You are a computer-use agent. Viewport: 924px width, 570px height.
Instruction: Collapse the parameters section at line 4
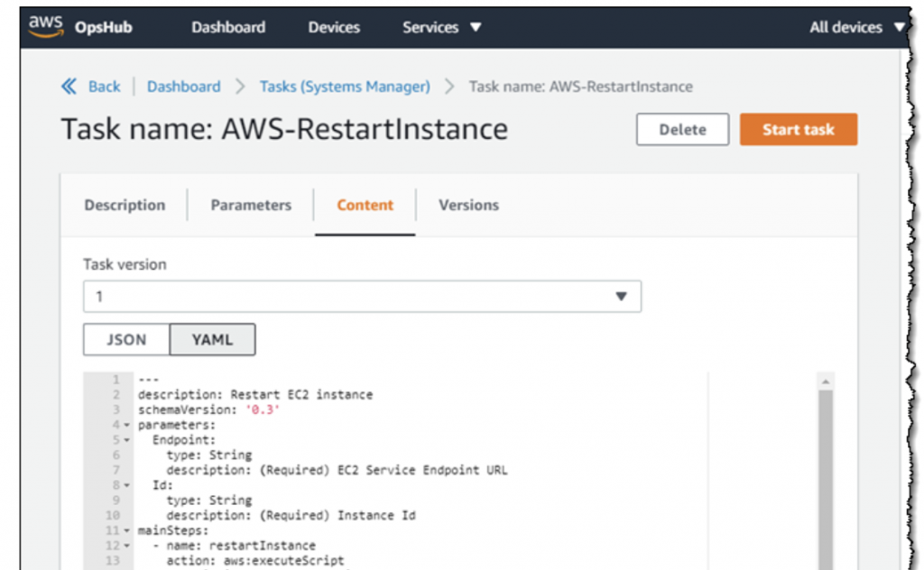pyautogui.click(x=126, y=425)
